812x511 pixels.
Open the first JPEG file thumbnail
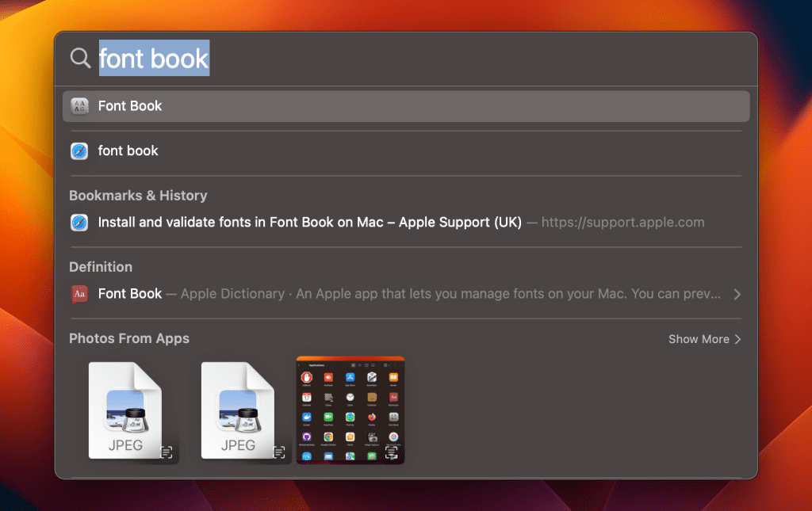(124, 408)
